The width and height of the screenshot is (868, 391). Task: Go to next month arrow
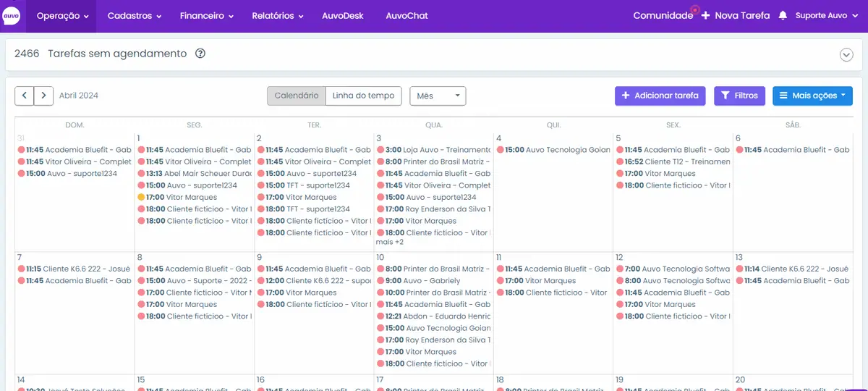43,96
